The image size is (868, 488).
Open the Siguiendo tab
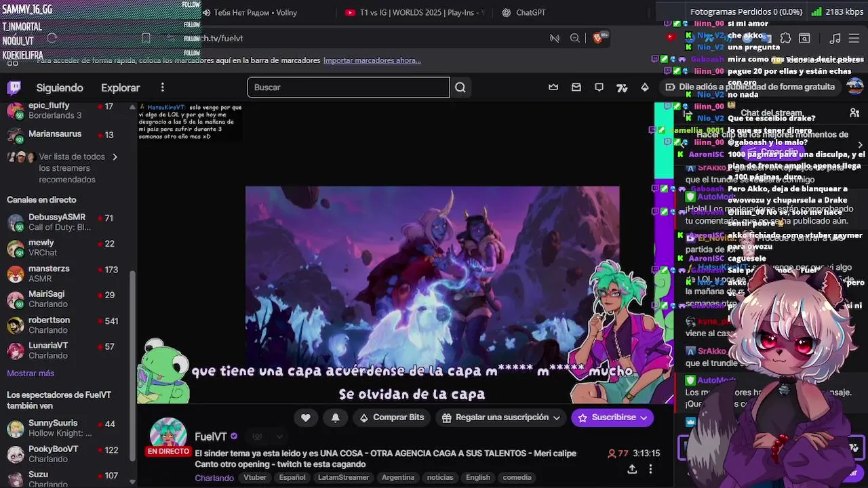point(60,87)
